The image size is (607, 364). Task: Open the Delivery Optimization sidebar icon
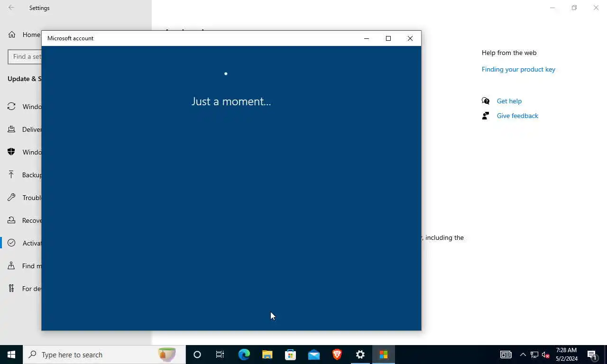pyautogui.click(x=11, y=129)
